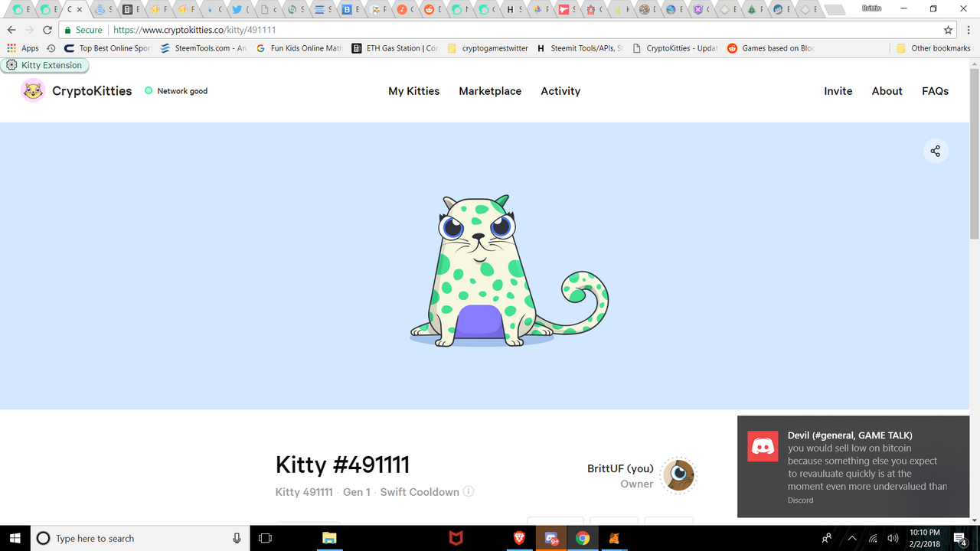Open the Windows Start menu
The height and width of the screenshot is (551, 980).
point(15,538)
